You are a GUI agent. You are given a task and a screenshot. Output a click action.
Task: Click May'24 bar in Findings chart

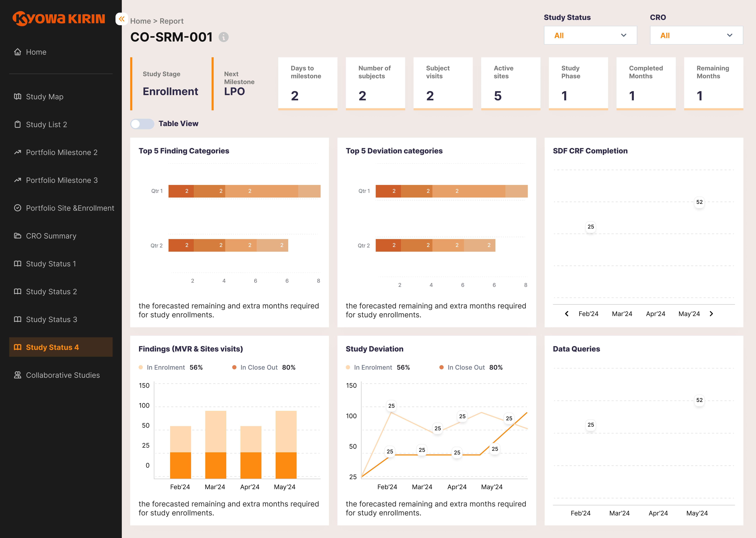[x=286, y=445]
